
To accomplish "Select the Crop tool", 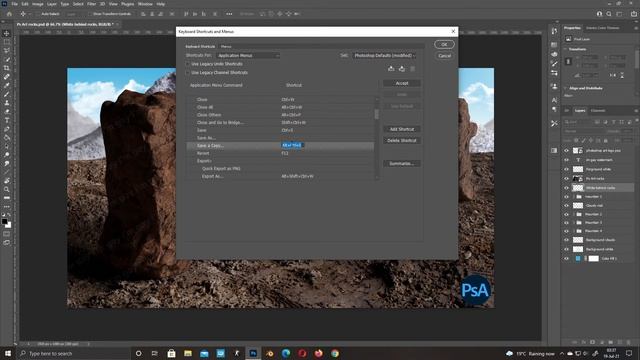I will click(x=7, y=68).
